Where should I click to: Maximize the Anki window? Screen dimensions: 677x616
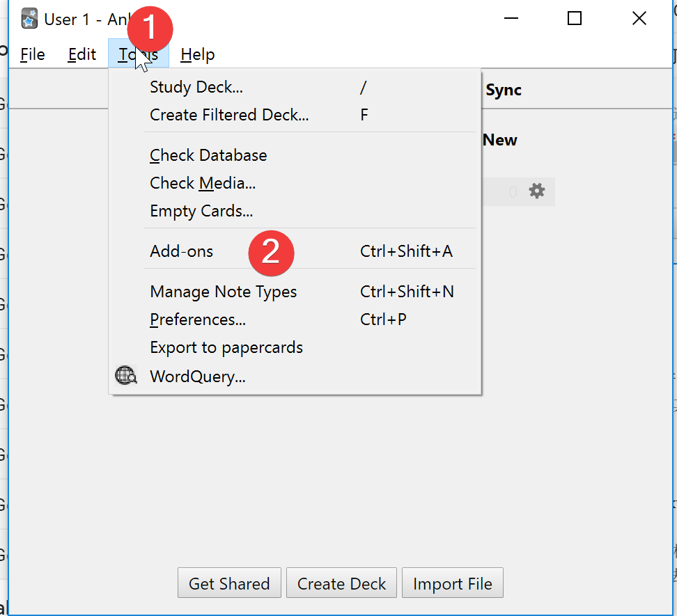pos(574,18)
